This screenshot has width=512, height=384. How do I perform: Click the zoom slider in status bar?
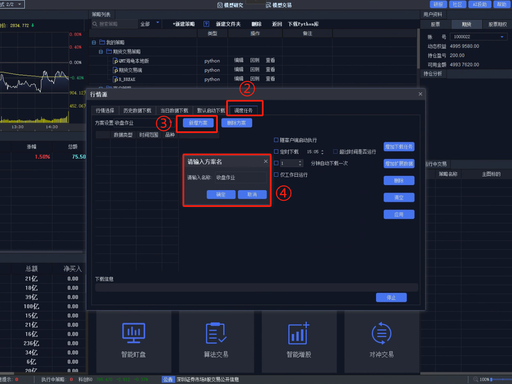[x=501, y=379]
